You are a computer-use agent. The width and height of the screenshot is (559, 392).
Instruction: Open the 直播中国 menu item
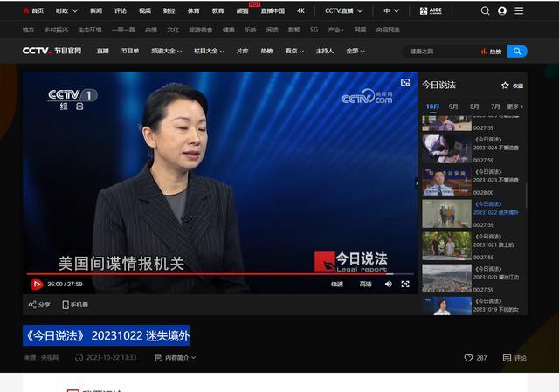pyautogui.click(x=273, y=11)
